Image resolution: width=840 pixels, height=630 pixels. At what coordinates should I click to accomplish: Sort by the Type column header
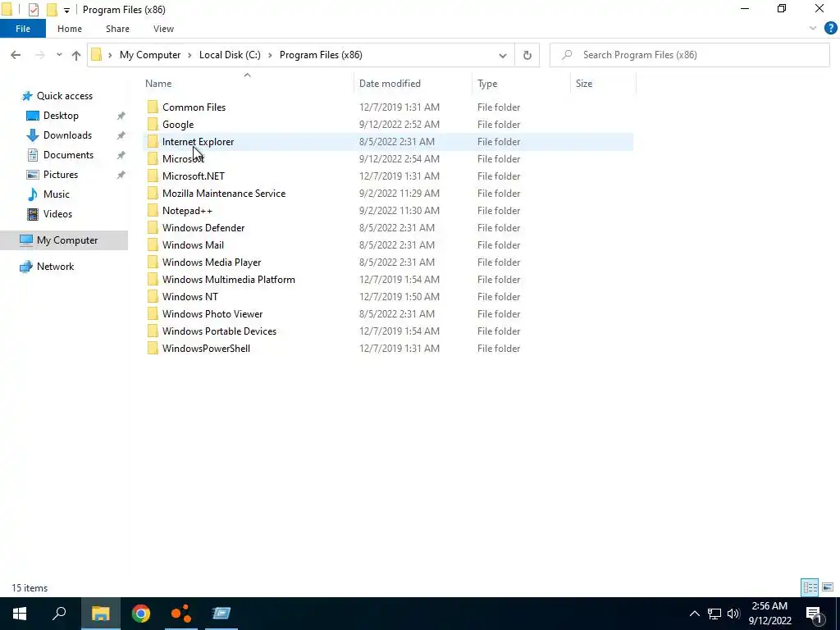pyautogui.click(x=487, y=84)
